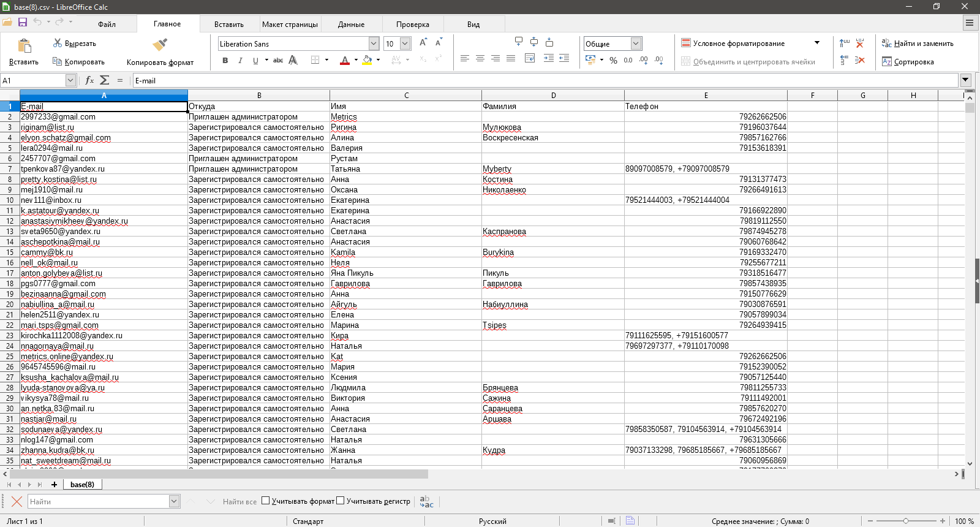This screenshot has width=980, height=527.
Task: Close the find toolbar with the red X
Action: point(17,501)
